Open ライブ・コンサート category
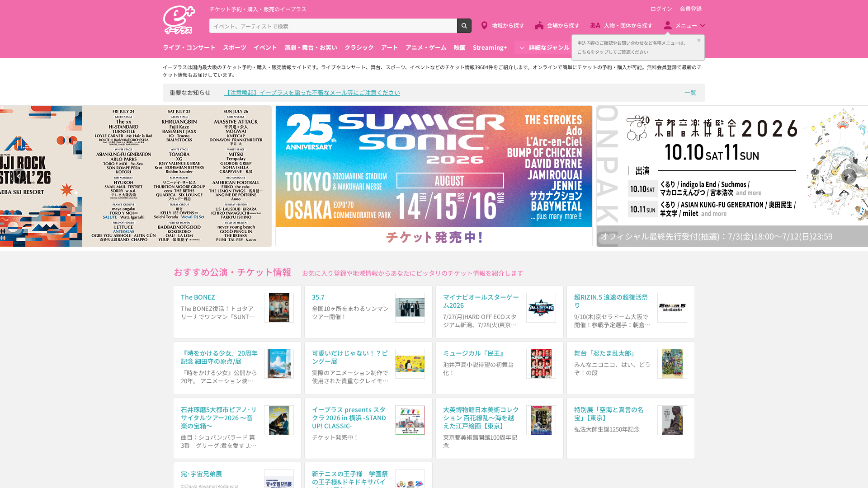 coord(189,47)
